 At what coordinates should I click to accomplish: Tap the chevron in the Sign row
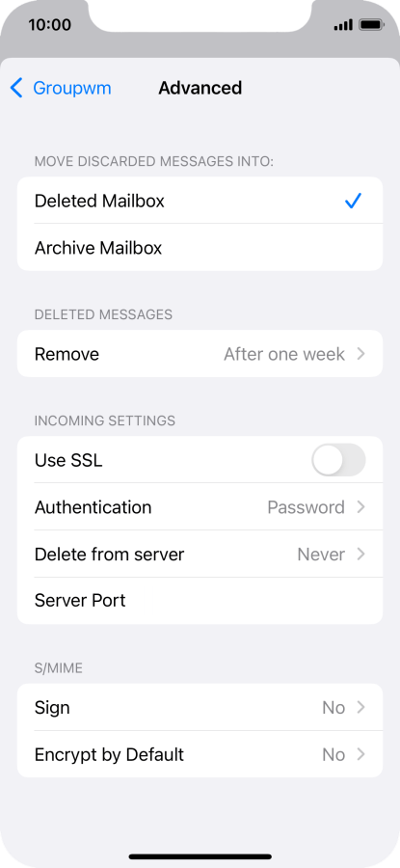361,708
